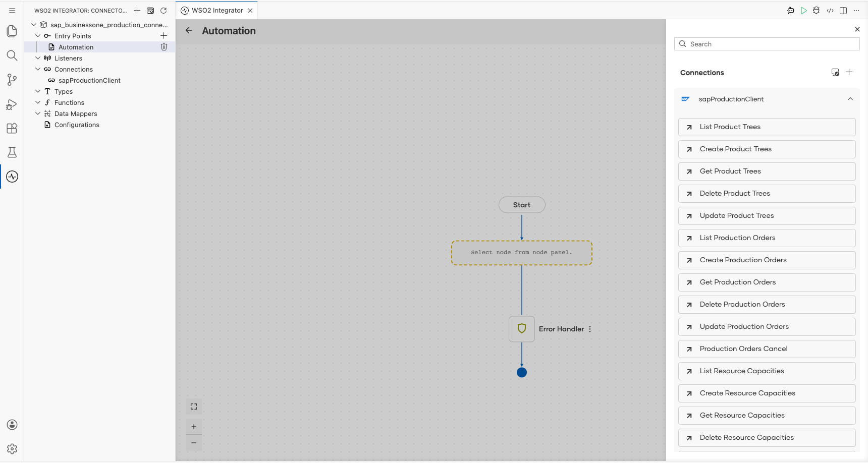868x463 pixels.
Task: Click the overview icon in sidebar header
Action: [150, 10]
